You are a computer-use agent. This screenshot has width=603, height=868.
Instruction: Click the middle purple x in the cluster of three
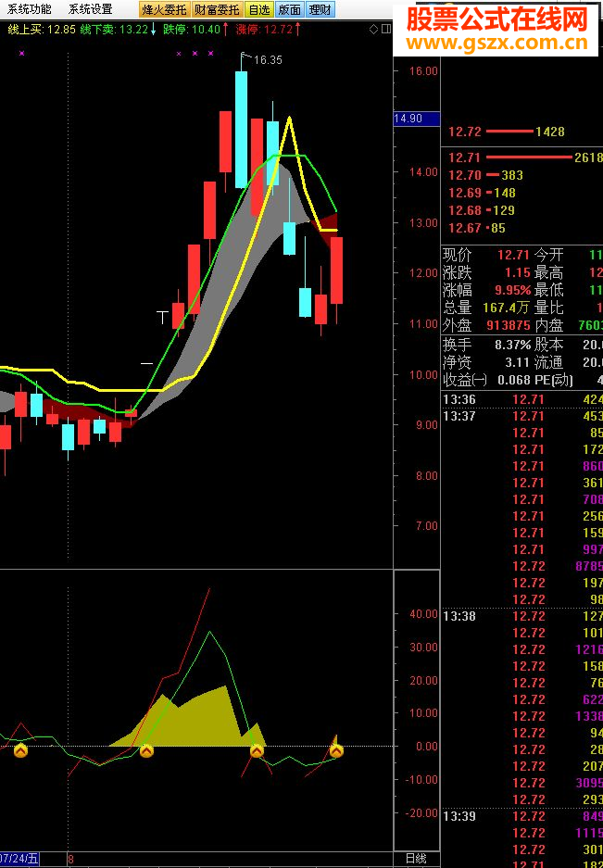[x=195, y=53]
